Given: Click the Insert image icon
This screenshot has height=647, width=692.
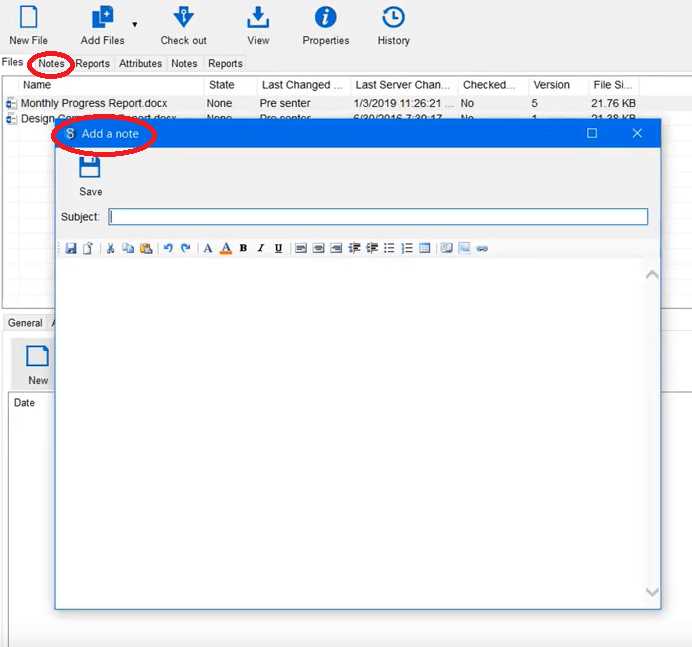Looking at the screenshot, I should 464,248.
